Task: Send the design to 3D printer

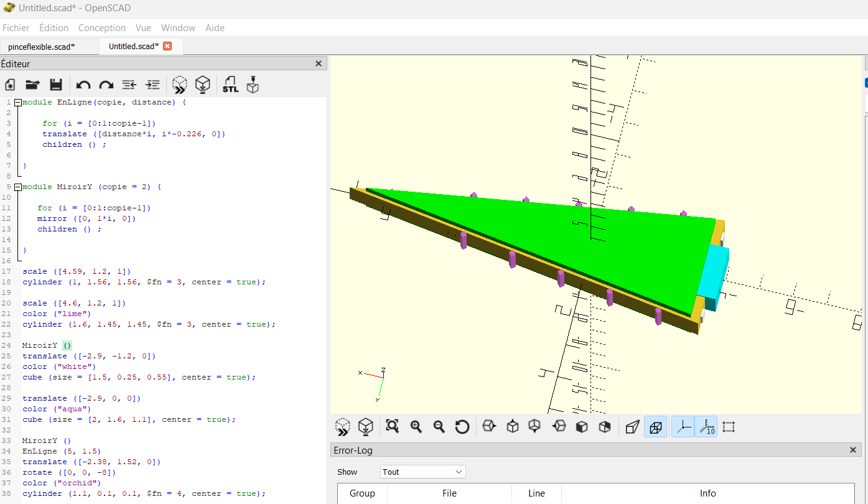Action: (x=253, y=85)
